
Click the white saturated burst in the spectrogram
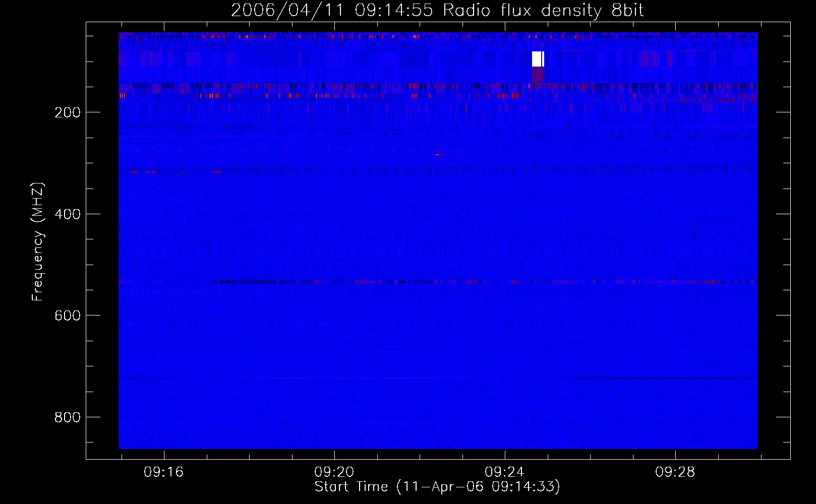538,59
